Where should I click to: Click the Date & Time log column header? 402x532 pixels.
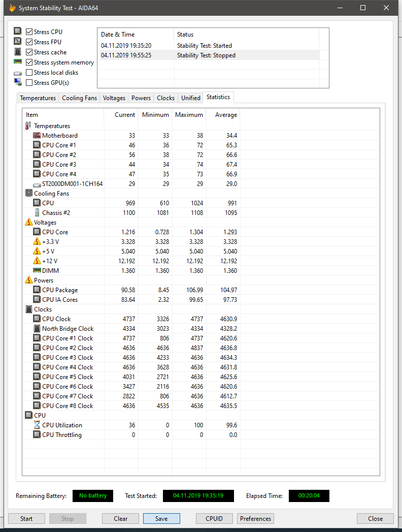pyautogui.click(x=136, y=34)
